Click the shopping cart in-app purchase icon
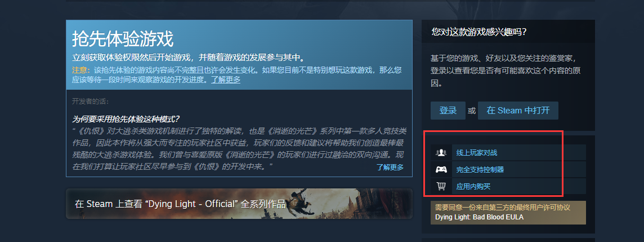This screenshot has width=644, height=242. 441,187
